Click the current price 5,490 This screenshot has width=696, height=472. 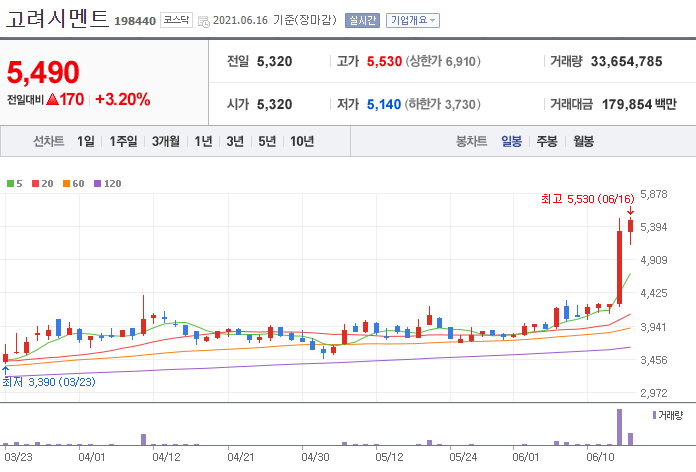click(x=43, y=72)
